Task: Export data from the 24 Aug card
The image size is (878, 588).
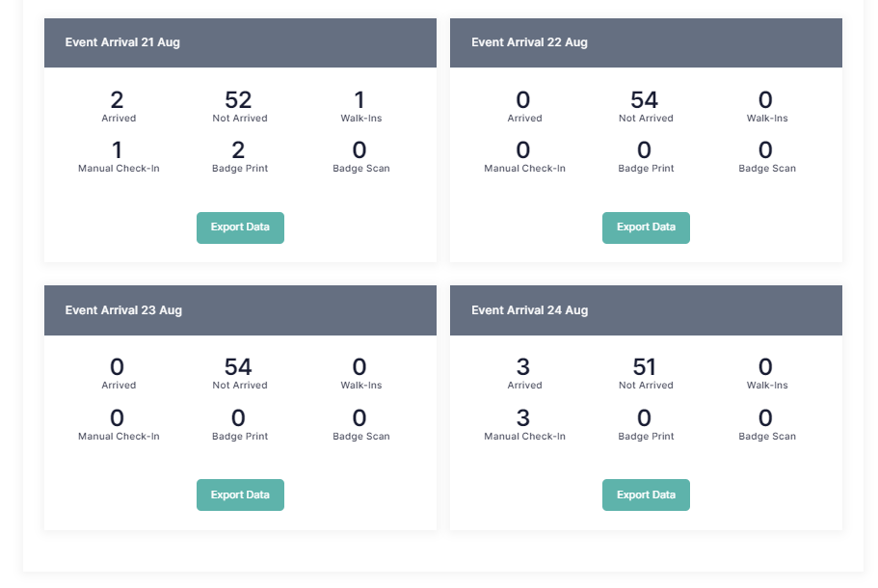Action: tap(646, 494)
